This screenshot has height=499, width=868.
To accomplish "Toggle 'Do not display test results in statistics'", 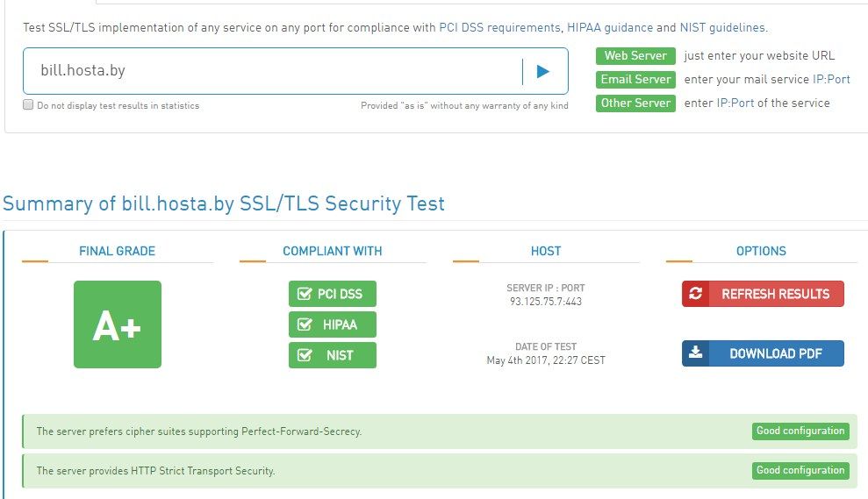I will pyautogui.click(x=28, y=104).
